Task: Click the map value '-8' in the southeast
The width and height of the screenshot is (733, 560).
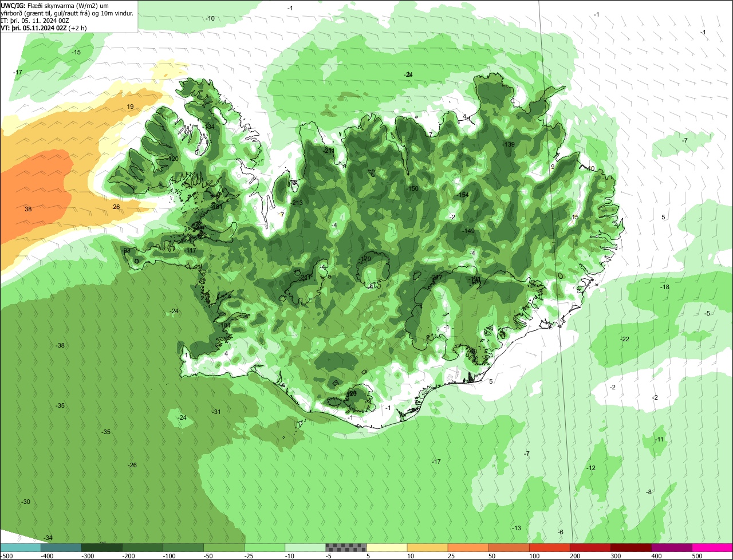Action: pos(649,492)
